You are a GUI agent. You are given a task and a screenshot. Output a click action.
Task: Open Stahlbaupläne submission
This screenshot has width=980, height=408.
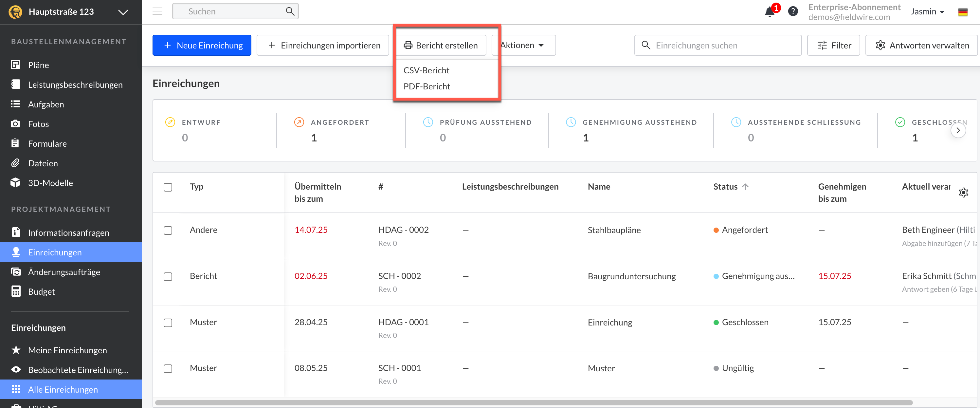click(x=614, y=230)
